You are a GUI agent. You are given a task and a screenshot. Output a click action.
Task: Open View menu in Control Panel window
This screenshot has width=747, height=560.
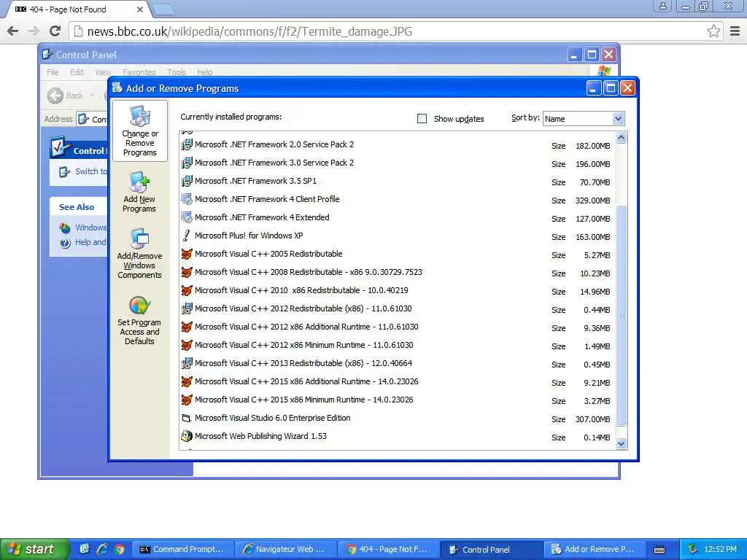point(103,72)
